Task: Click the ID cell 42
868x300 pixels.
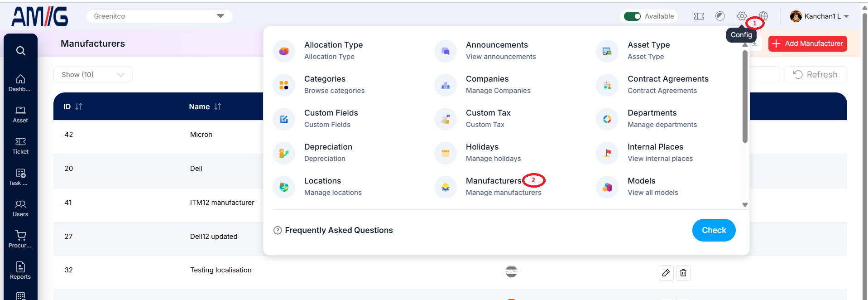Action: point(69,135)
